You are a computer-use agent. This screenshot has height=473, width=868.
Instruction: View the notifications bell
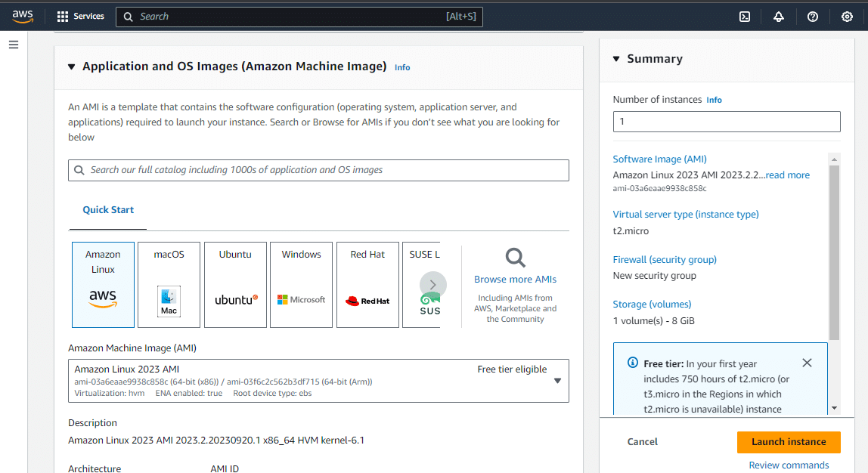779,16
